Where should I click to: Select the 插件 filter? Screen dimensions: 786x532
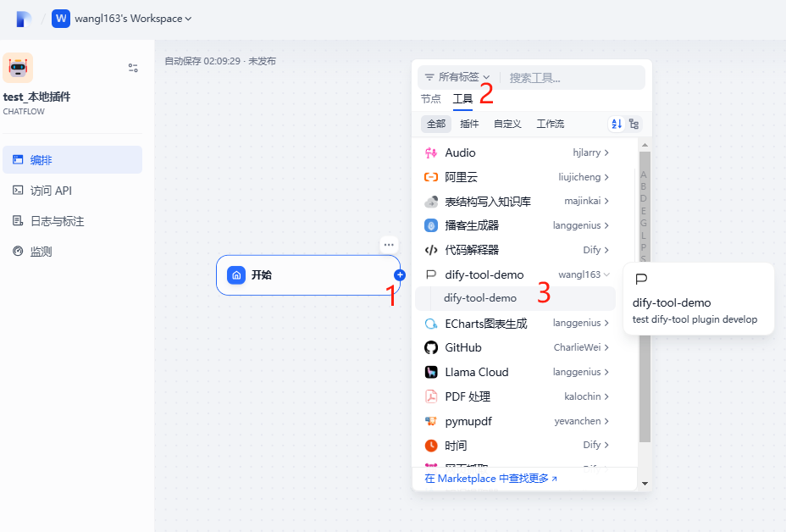(469, 124)
